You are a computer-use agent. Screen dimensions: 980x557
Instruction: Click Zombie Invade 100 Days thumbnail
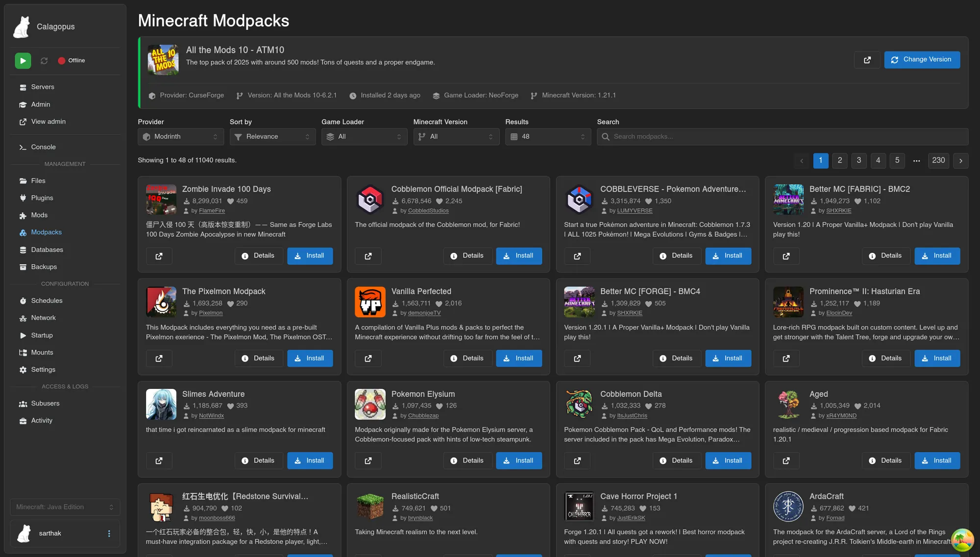[x=161, y=200]
